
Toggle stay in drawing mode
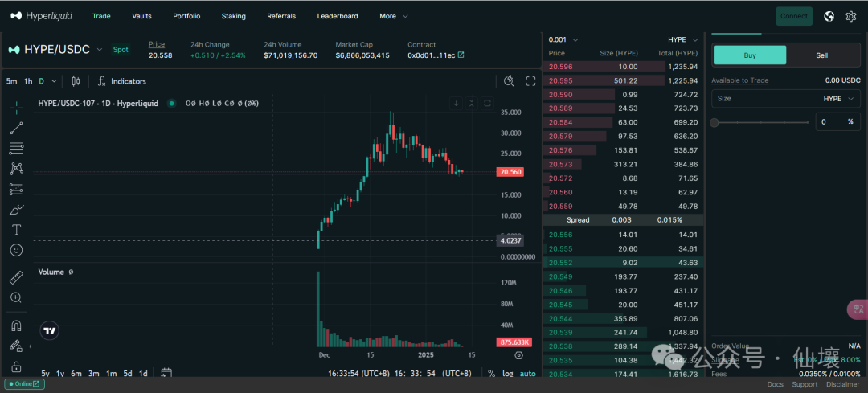tap(17, 346)
